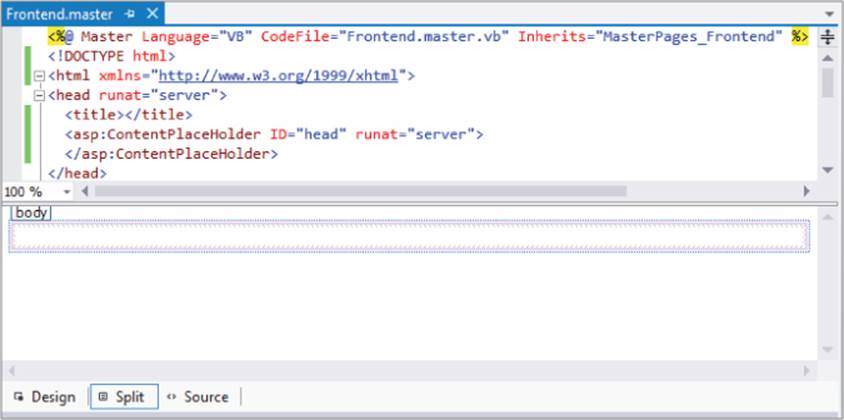The height and width of the screenshot is (420, 844).
Task: Switch to Design view
Action: pyautogui.click(x=45, y=397)
